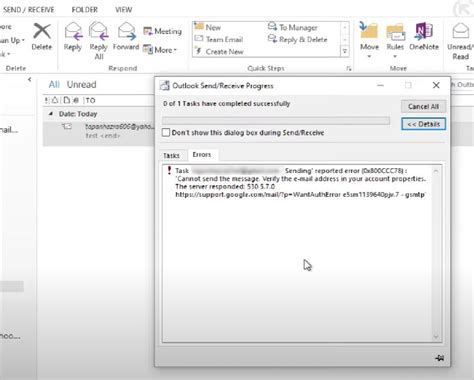
Task: Show All messages filter
Action: pos(54,85)
